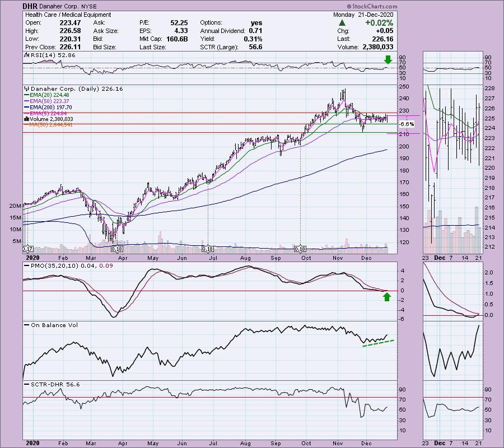Click the RSI(14) 52.86 indicator label
Viewport: 504px width, 448px height.
(x=53, y=55)
